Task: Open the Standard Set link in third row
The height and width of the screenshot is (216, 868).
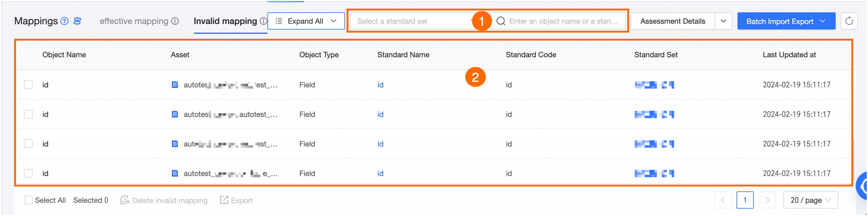Action: (x=654, y=144)
